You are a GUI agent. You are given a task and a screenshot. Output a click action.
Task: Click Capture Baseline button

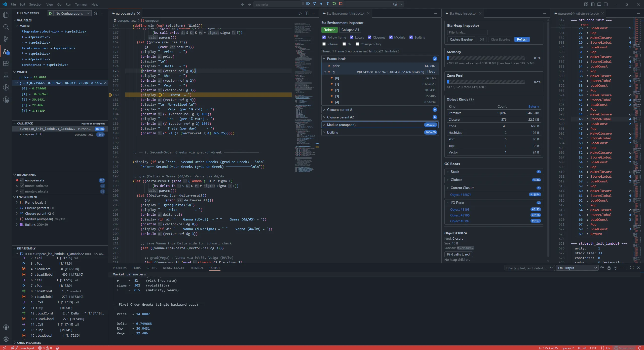tap(461, 40)
